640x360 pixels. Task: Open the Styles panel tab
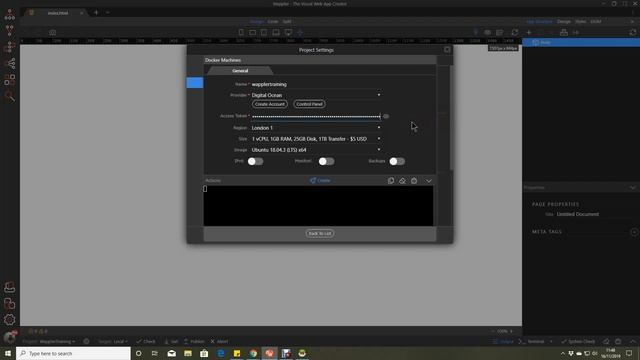pyautogui.click(x=581, y=21)
